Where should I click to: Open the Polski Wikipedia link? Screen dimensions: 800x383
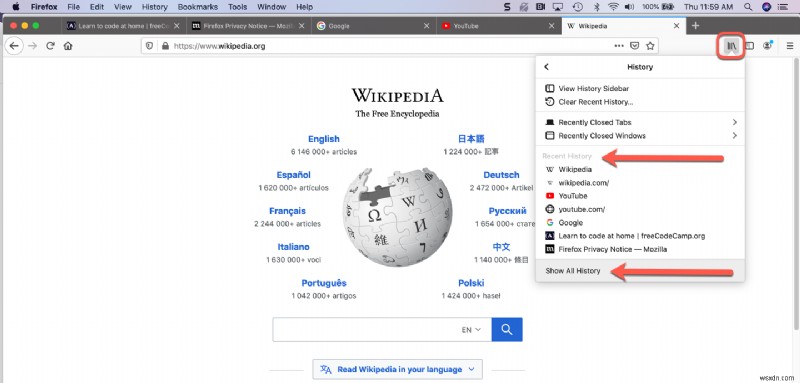pyautogui.click(x=471, y=283)
